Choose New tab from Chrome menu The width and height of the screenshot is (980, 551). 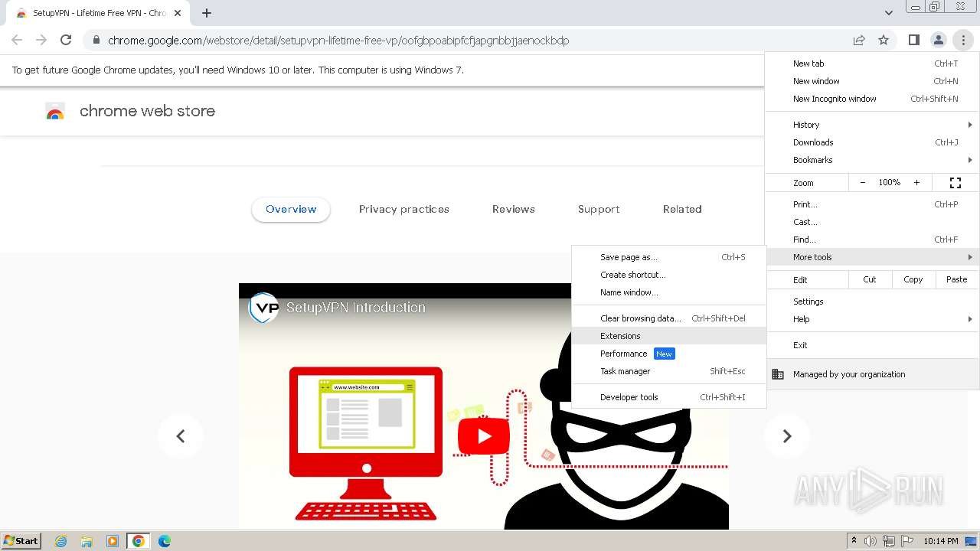coord(872,64)
